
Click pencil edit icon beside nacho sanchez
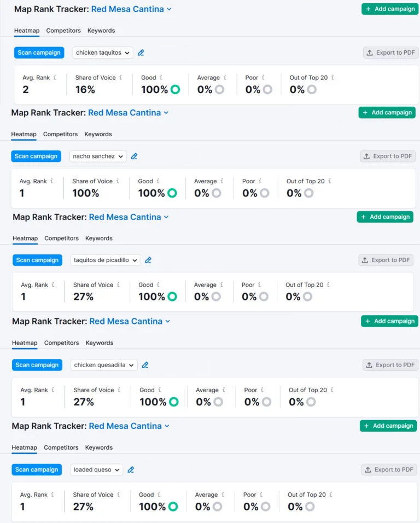click(135, 156)
